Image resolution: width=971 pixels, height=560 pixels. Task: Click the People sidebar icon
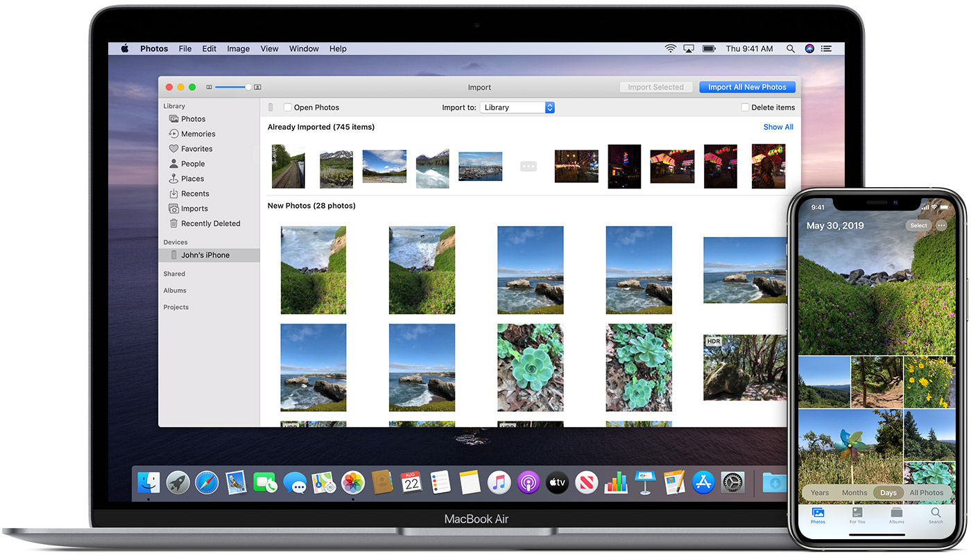(173, 163)
